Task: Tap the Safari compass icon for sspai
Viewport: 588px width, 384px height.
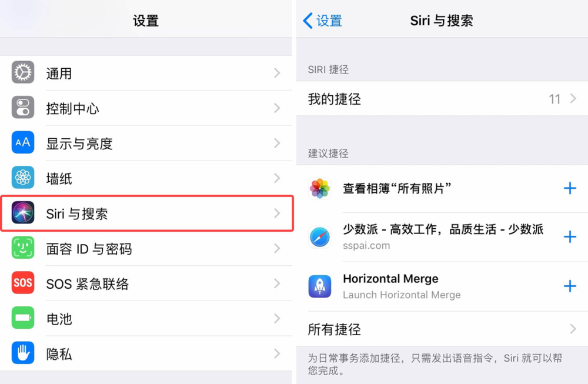Action: click(320, 238)
